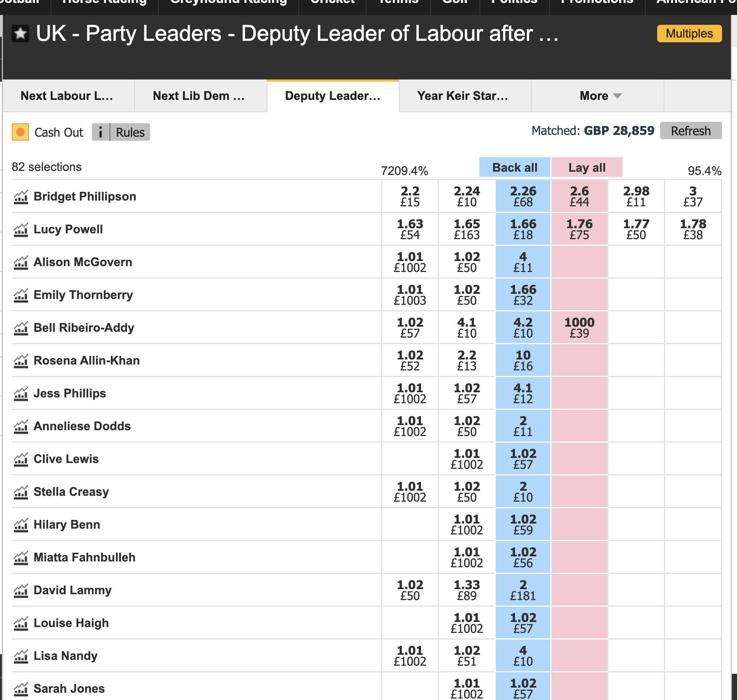Click the info icon next to Rules
The width and height of the screenshot is (737, 700).
[x=101, y=132]
